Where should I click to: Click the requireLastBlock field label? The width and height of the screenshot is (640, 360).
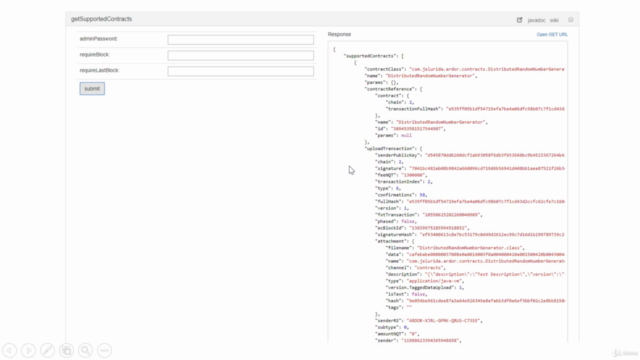[99, 70]
